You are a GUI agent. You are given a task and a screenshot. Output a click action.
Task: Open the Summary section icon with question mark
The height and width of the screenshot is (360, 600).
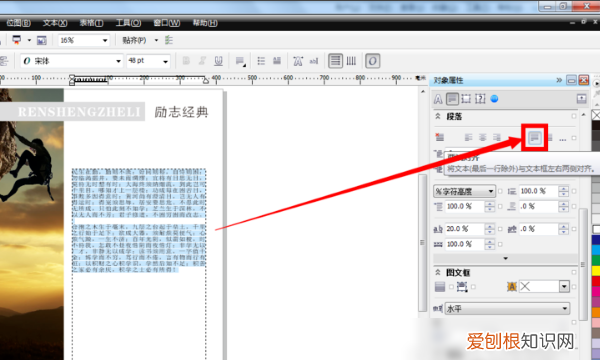coord(480,99)
